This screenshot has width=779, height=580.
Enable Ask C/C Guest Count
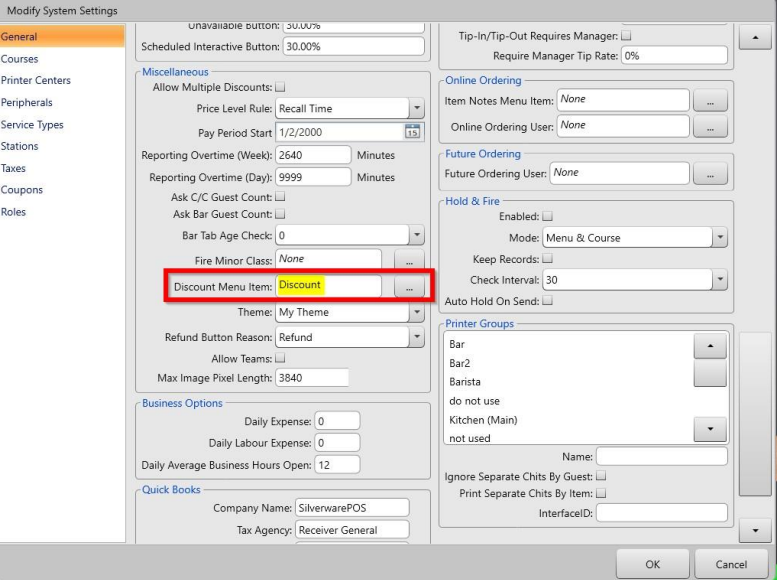pos(280,197)
